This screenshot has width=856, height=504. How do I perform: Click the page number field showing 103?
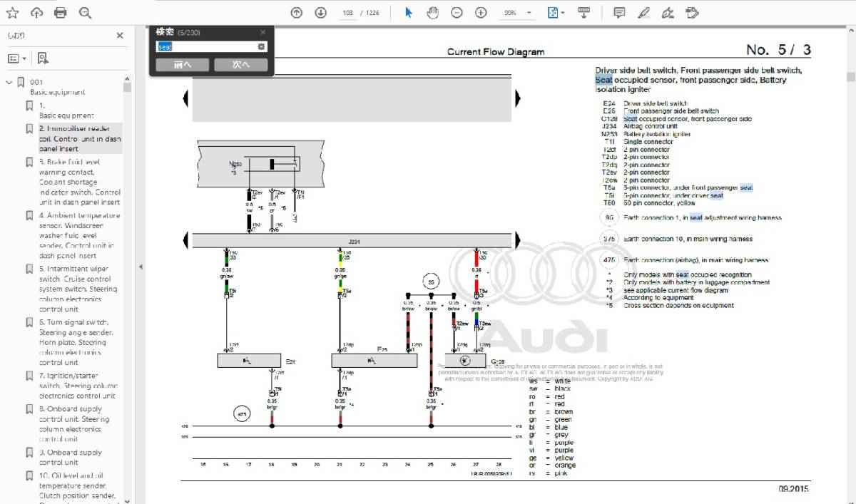[348, 13]
